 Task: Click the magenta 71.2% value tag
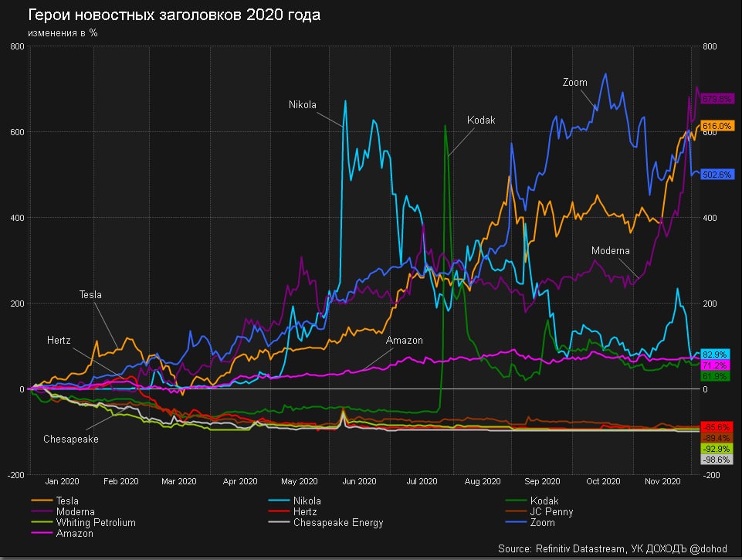pos(715,365)
